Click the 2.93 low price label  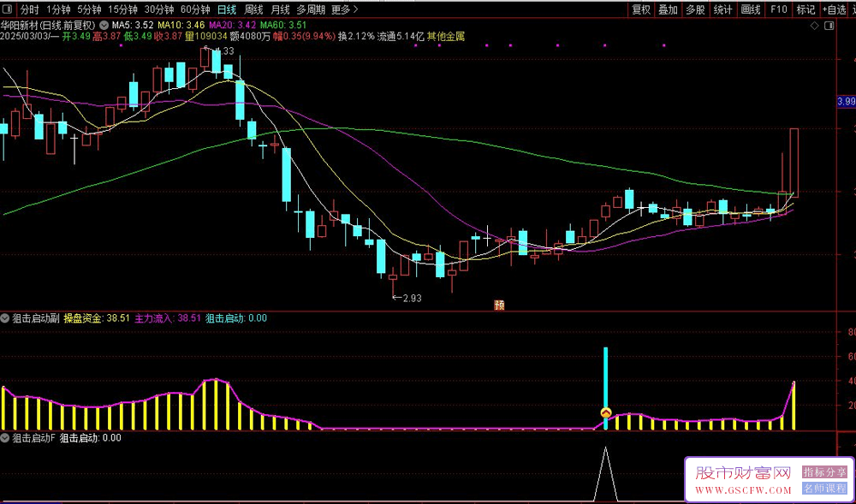pos(413,298)
